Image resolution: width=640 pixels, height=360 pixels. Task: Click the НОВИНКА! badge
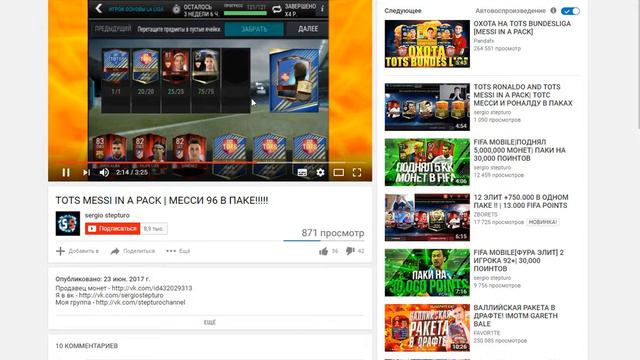542,222
